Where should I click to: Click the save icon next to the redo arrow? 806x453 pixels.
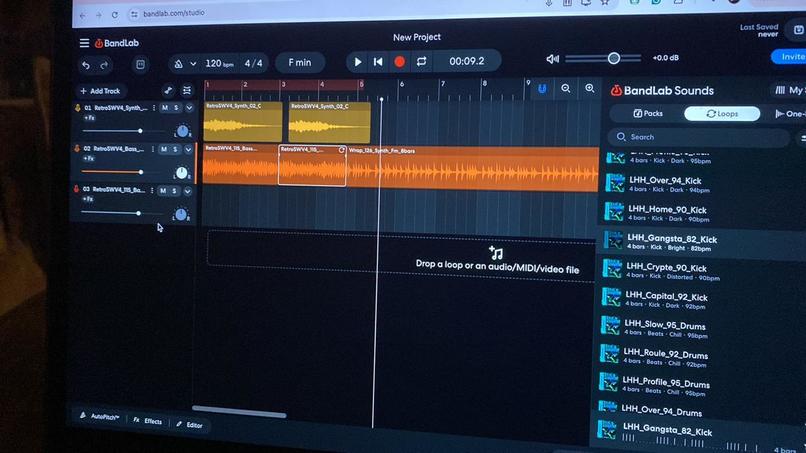click(x=140, y=65)
